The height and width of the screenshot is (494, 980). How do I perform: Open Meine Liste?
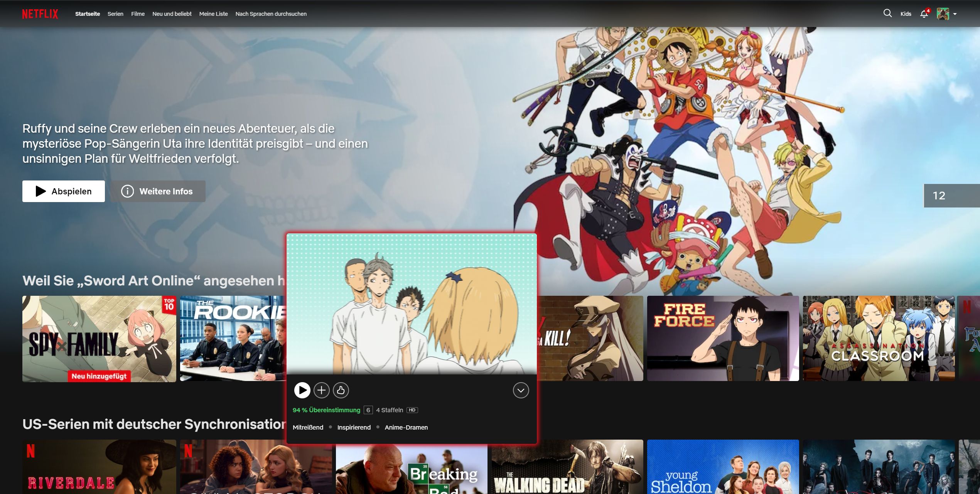(x=213, y=14)
